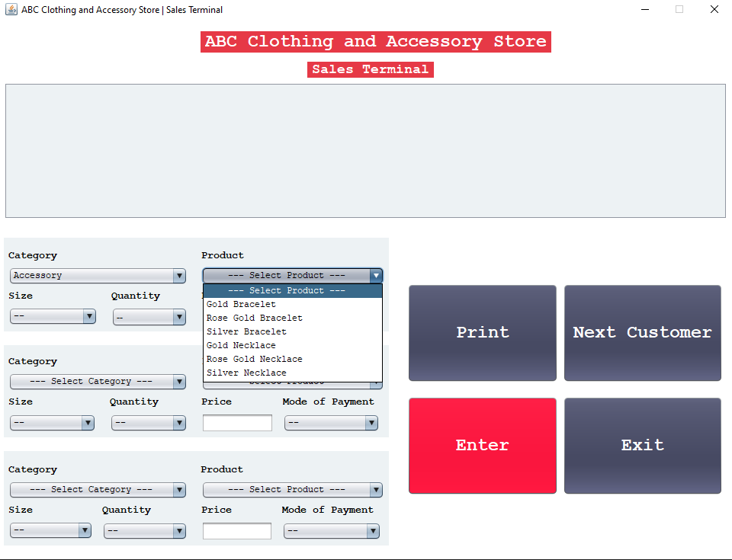Image resolution: width=732 pixels, height=560 pixels.
Task: Open third row Mode of Payment dropdown
Action: click(332, 531)
